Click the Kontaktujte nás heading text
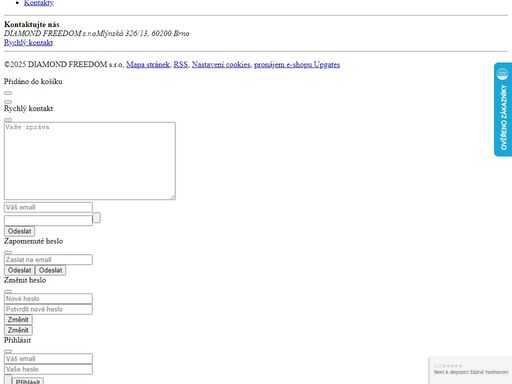Image resolution: width=512 pixels, height=384 pixels. (x=32, y=25)
